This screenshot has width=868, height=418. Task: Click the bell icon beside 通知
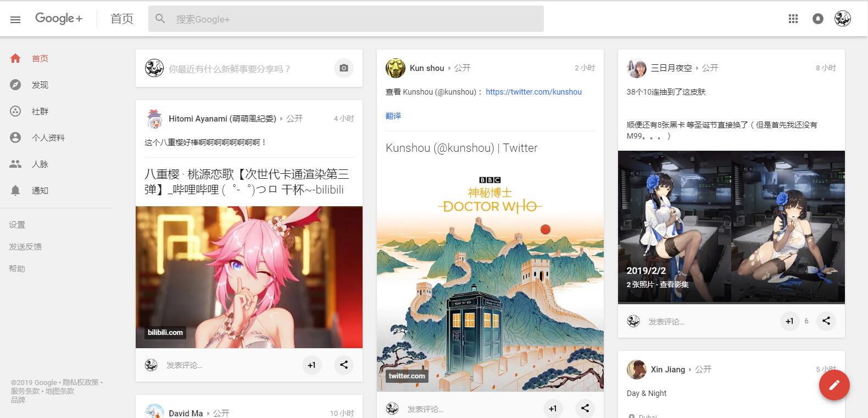[15, 190]
